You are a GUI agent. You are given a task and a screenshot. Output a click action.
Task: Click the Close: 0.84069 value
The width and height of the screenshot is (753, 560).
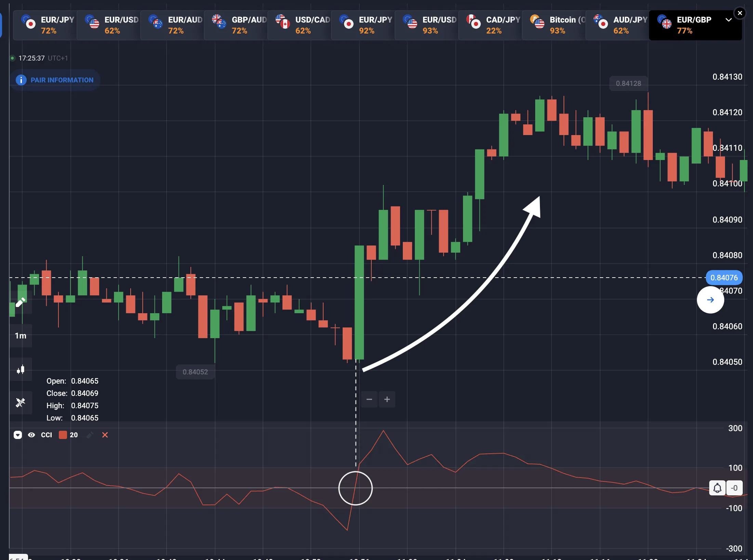pos(84,393)
